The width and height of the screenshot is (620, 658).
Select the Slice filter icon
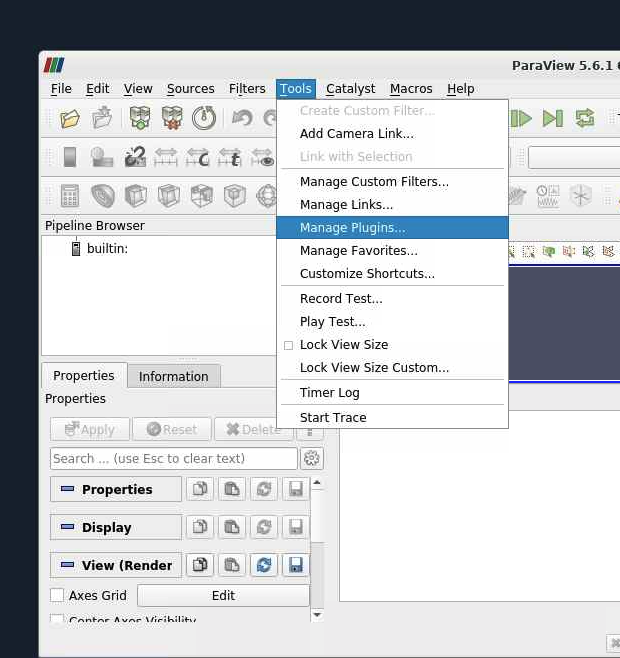169,196
